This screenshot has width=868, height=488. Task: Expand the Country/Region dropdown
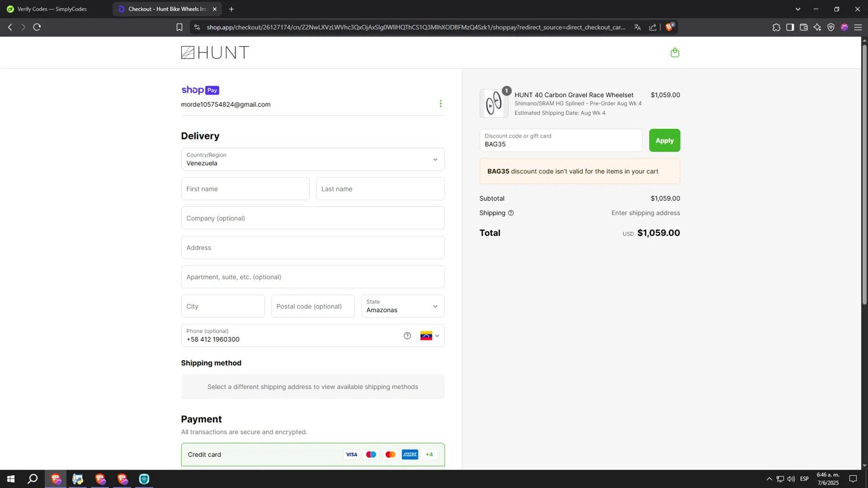pyautogui.click(x=312, y=160)
